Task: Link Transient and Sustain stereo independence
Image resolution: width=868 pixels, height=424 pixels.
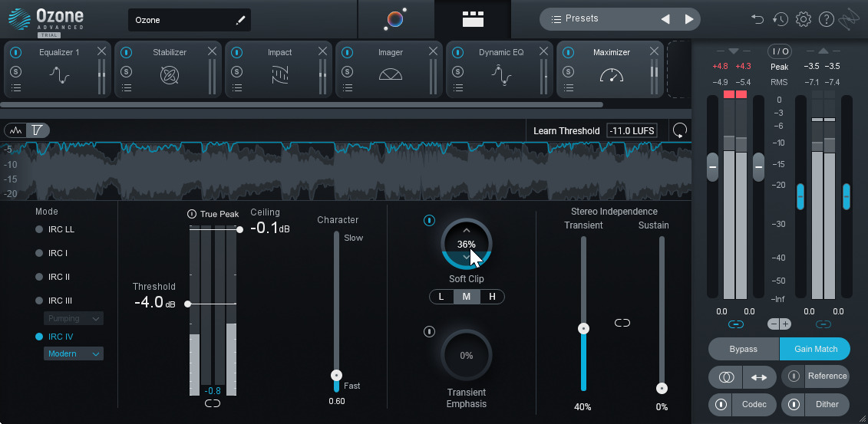Action: point(622,323)
